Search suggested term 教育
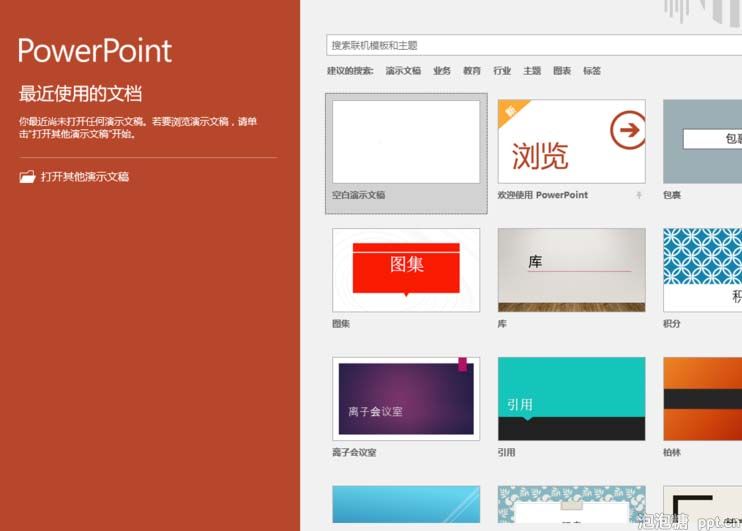This screenshot has height=531, width=742. (x=472, y=71)
